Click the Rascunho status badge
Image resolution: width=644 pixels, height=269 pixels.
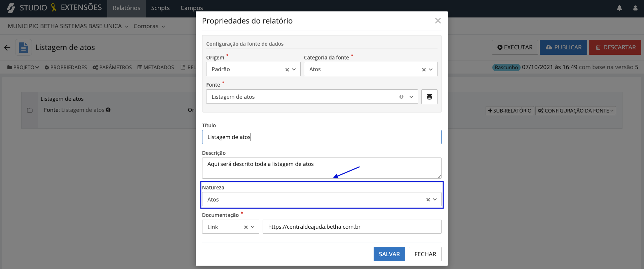506,67
